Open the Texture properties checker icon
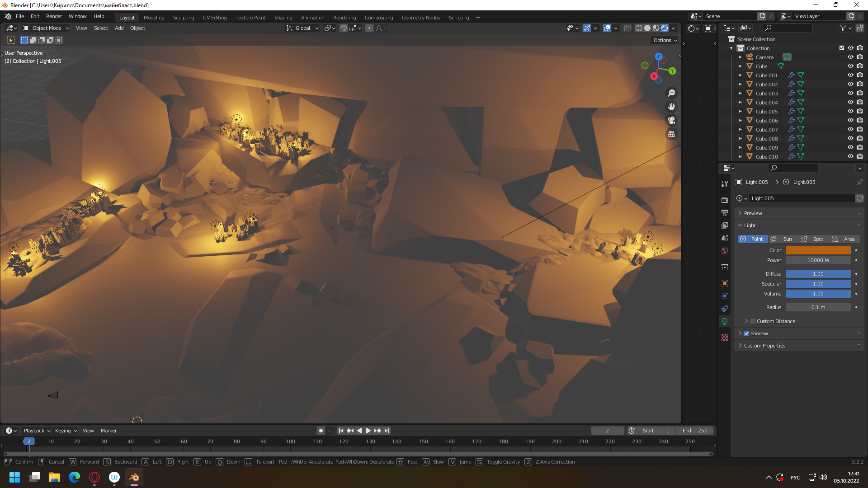 click(725, 338)
